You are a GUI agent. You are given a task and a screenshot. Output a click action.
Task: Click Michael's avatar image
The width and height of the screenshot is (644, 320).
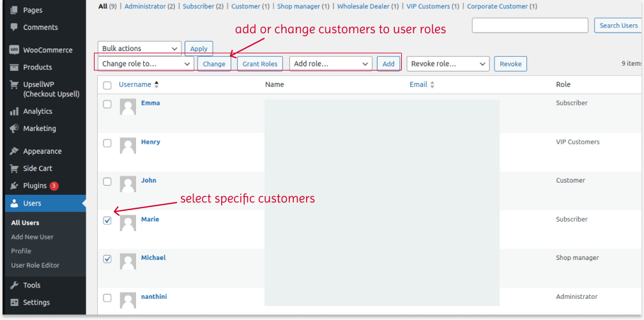pyautogui.click(x=128, y=262)
